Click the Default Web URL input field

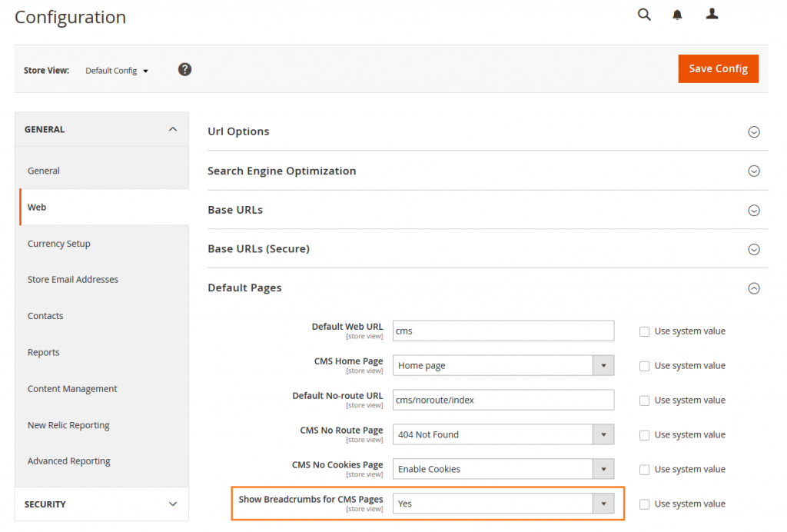pyautogui.click(x=503, y=331)
